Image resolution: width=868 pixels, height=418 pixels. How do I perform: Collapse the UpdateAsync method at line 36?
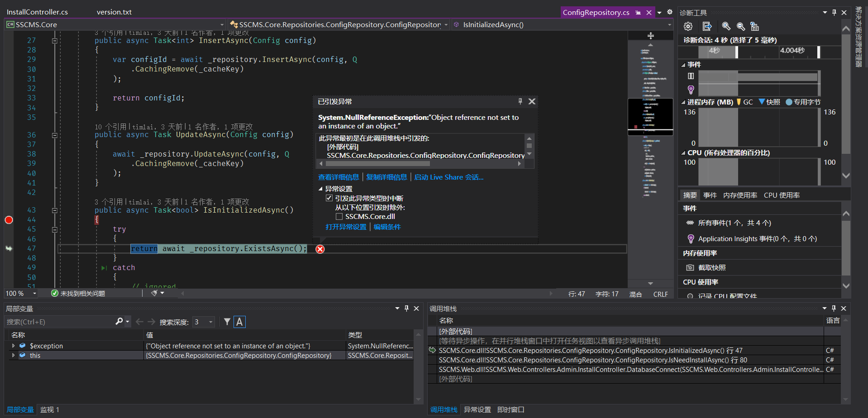55,135
